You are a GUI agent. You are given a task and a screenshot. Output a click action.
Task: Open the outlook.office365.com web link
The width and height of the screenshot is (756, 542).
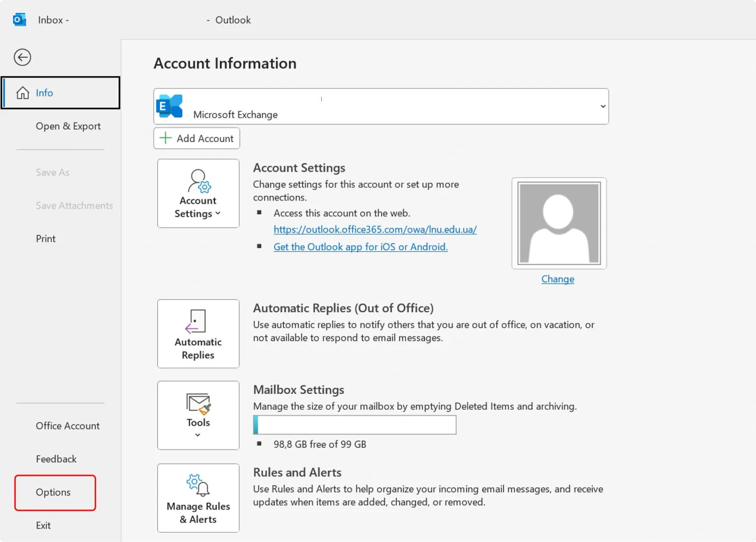pos(375,229)
